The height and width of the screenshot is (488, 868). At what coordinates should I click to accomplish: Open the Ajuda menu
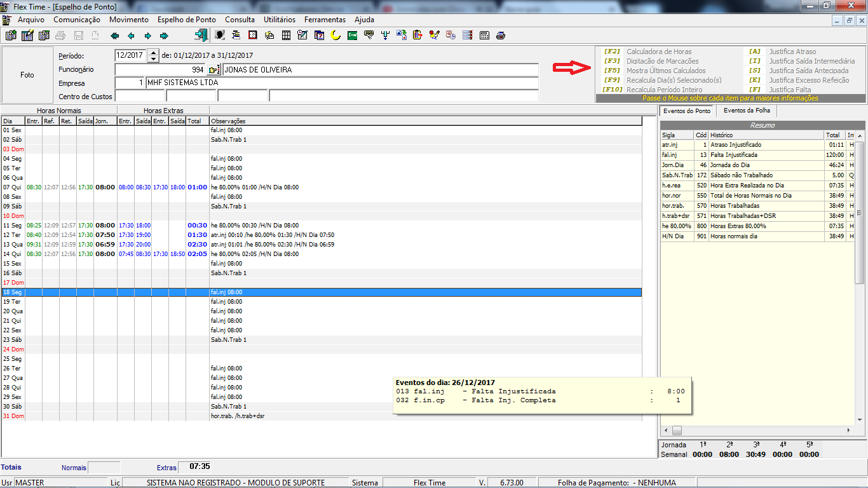point(364,20)
